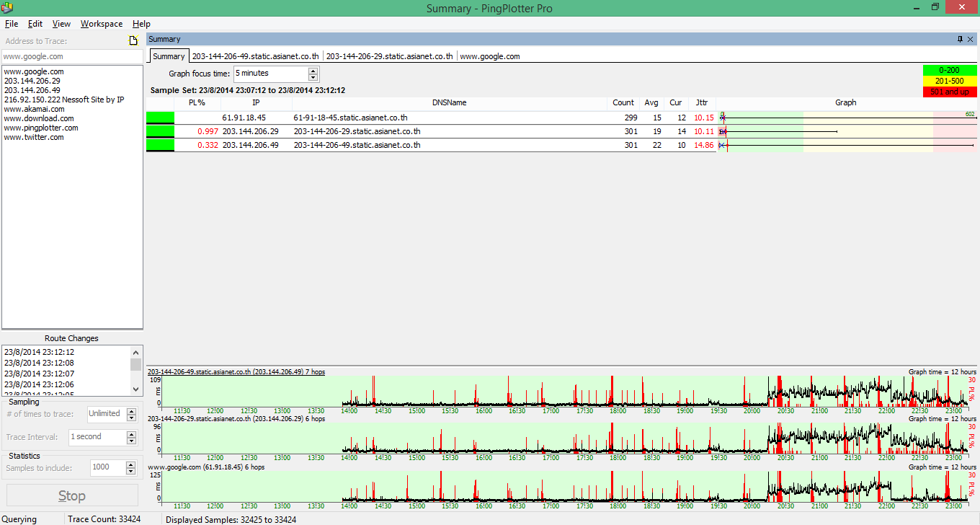Click the red '501 and up' legend swatch
980x525 pixels.
(x=950, y=92)
